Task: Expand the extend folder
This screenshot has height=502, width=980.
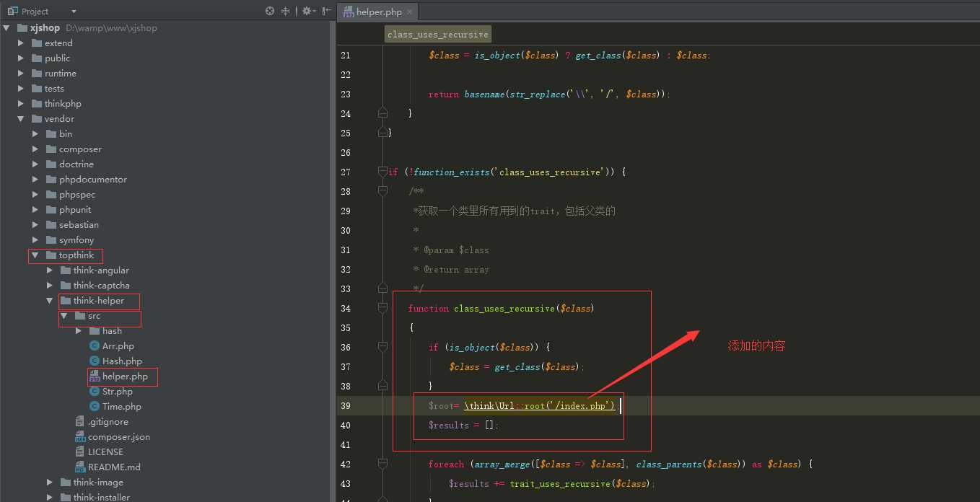Action: (x=21, y=43)
